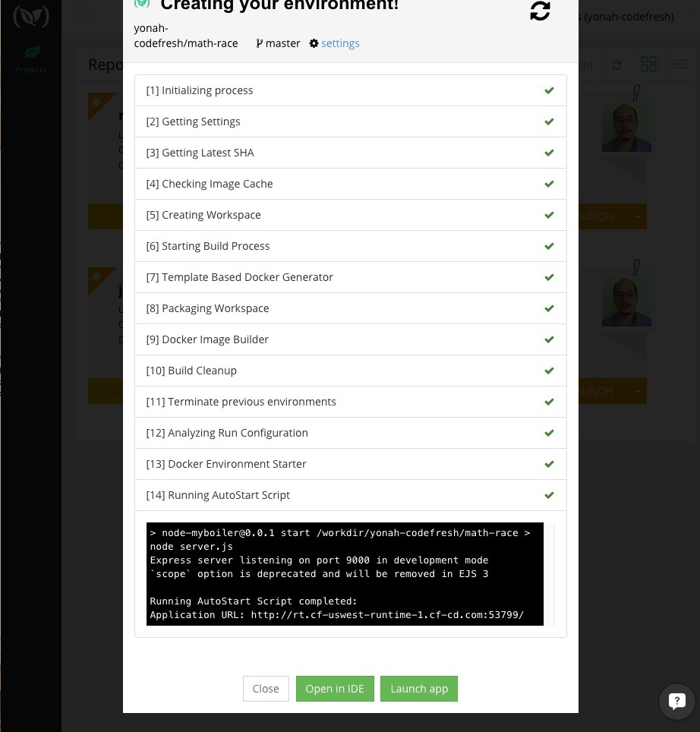Expand the first LAUNCH button dropdown arrow
Image resolution: width=700 pixels, height=732 pixels.
click(x=637, y=216)
